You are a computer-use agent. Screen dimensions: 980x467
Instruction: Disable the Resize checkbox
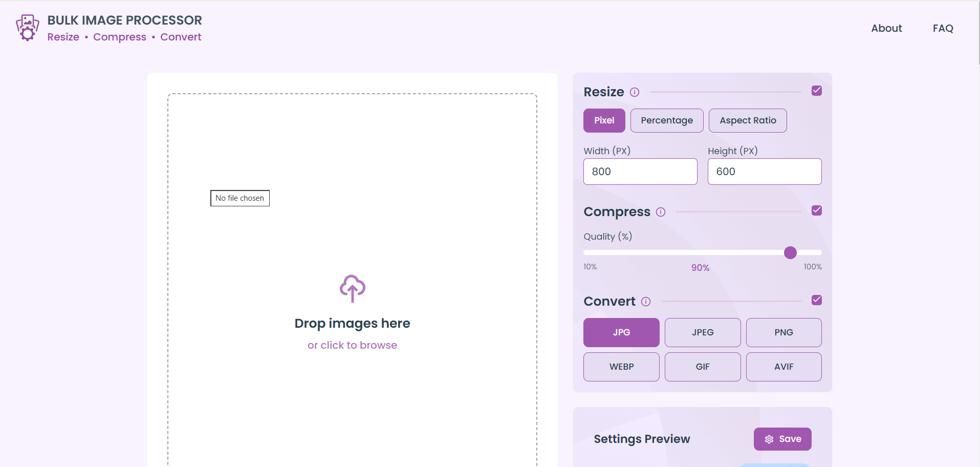point(817,91)
